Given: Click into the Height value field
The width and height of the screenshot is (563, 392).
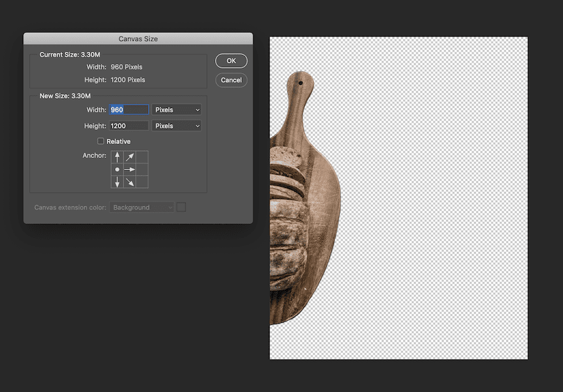Looking at the screenshot, I should (x=129, y=126).
